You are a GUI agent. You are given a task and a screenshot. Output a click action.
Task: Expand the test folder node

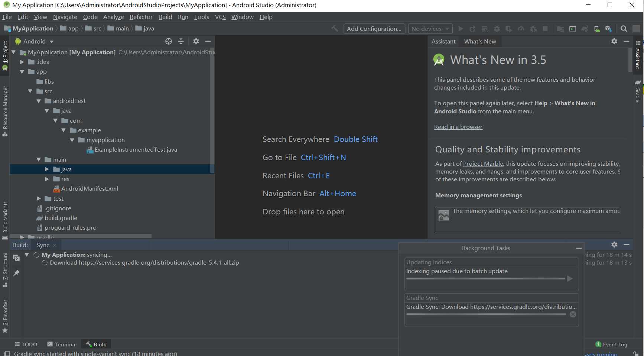tap(39, 199)
